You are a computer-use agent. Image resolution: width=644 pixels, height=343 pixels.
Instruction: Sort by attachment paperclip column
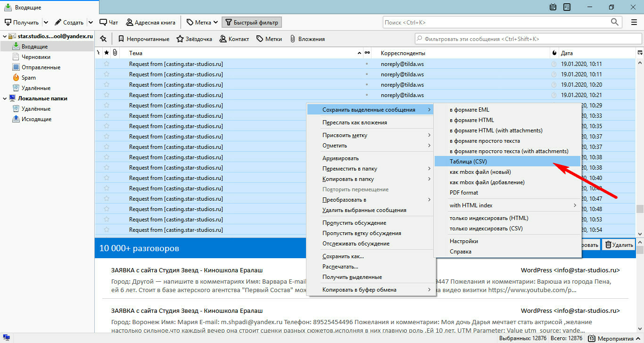[x=115, y=53]
